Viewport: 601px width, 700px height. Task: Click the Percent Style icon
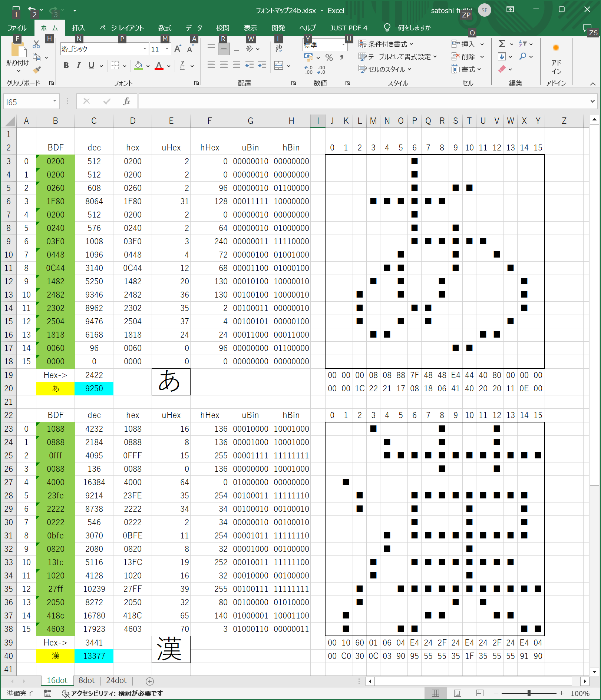(329, 57)
